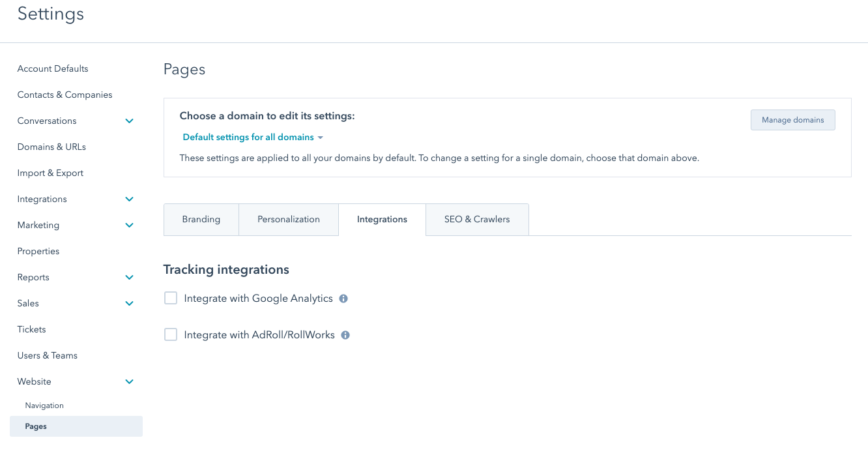
Task: Open the Import & Export settings
Action: [50, 173]
